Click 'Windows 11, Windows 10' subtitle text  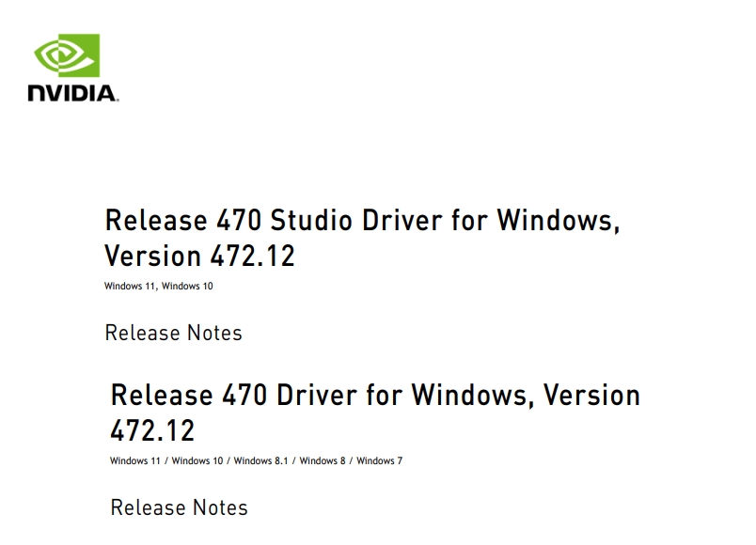(159, 286)
